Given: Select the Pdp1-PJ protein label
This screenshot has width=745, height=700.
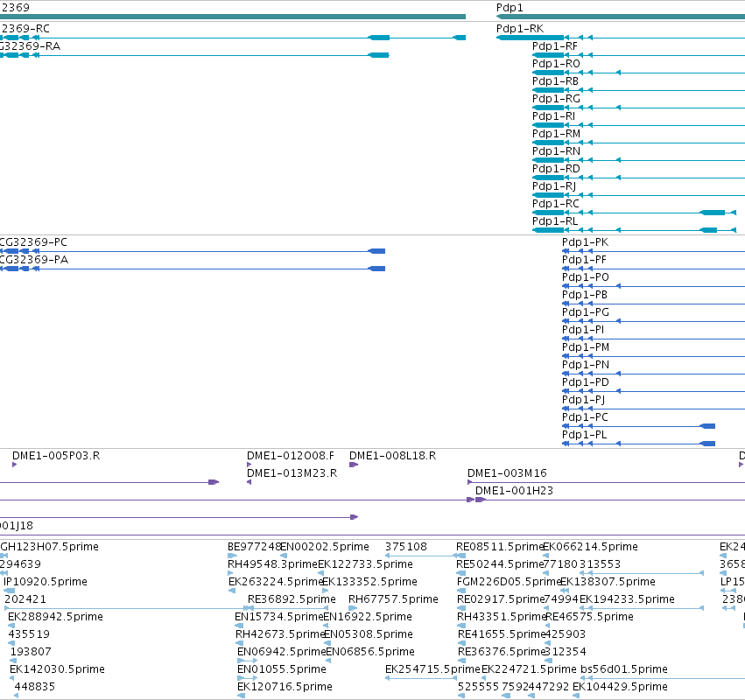Looking at the screenshot, I should coord(583,400).
